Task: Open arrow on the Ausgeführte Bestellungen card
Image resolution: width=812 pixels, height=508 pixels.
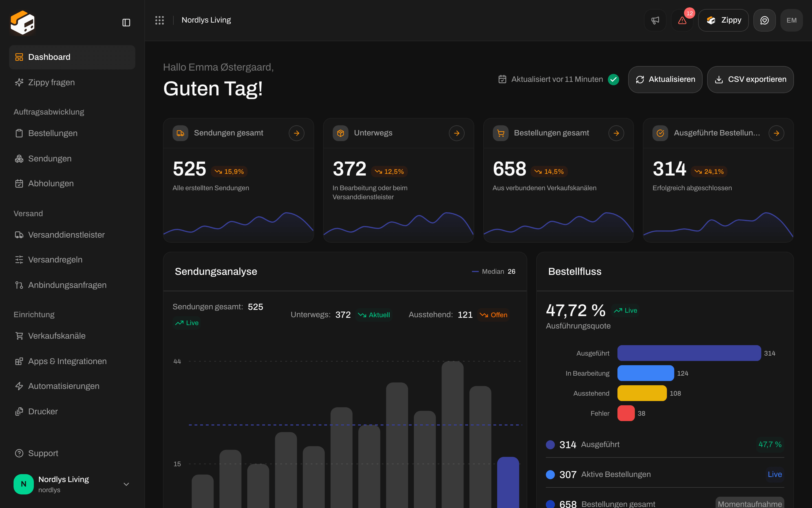Action: (x=776, y=133)
